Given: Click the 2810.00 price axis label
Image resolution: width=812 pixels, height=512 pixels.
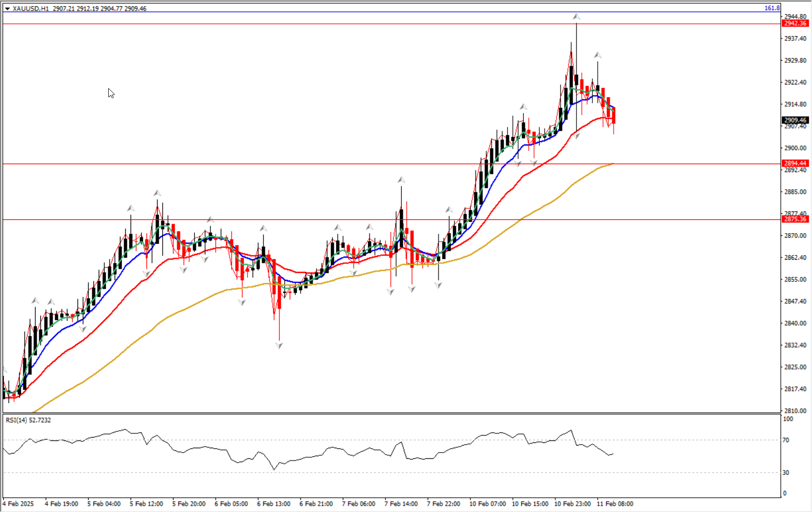Looking at the screenshot, I should click(x=795, y=411).
